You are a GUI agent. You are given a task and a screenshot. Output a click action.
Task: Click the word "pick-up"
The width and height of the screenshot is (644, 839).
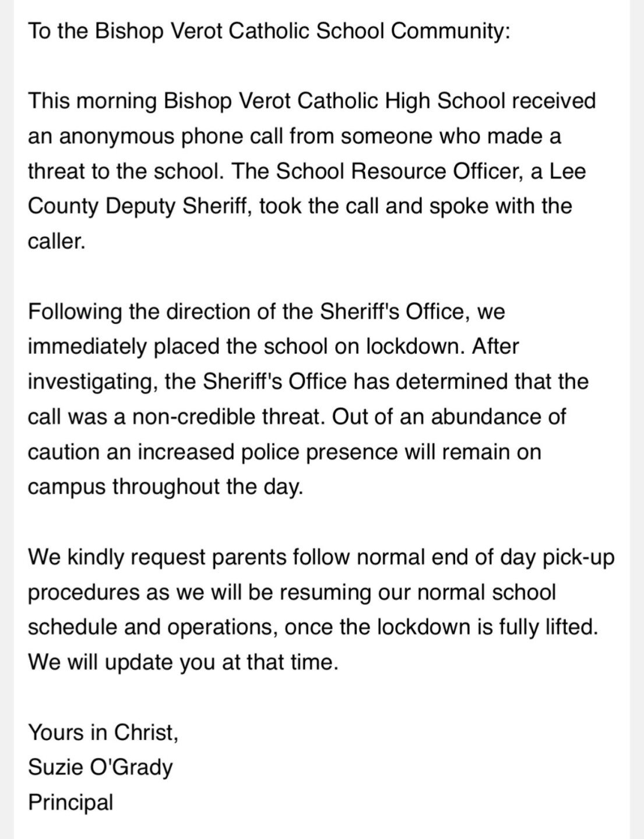578,557
